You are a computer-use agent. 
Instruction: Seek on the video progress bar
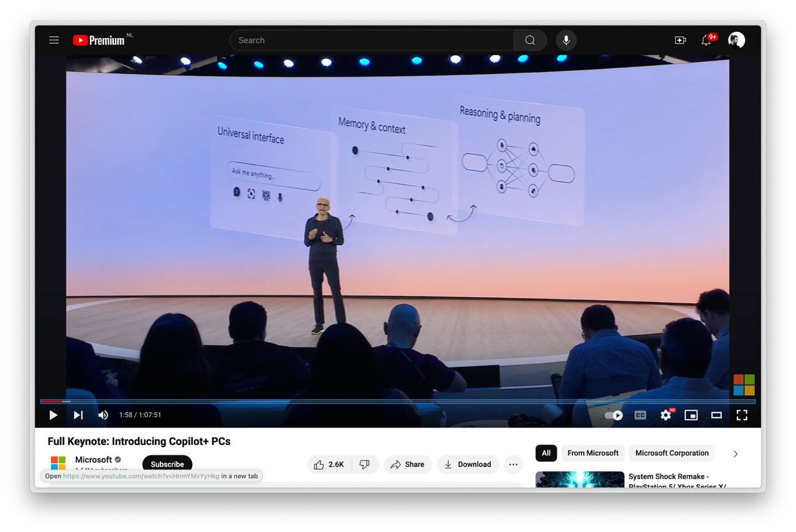point(398,401)
